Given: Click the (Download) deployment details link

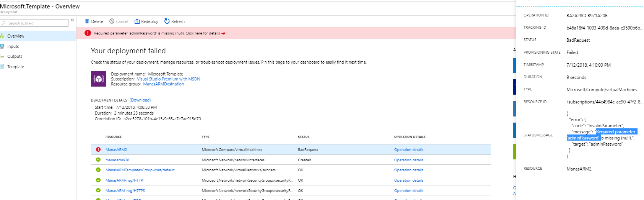Looking at the screenshot, I should tap(140, 100).
